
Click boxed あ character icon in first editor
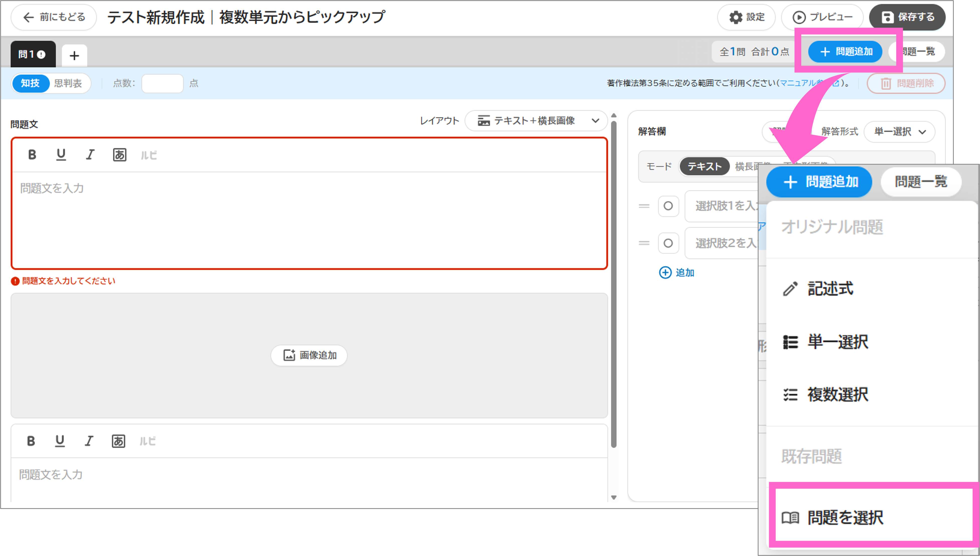coord(119,155)
